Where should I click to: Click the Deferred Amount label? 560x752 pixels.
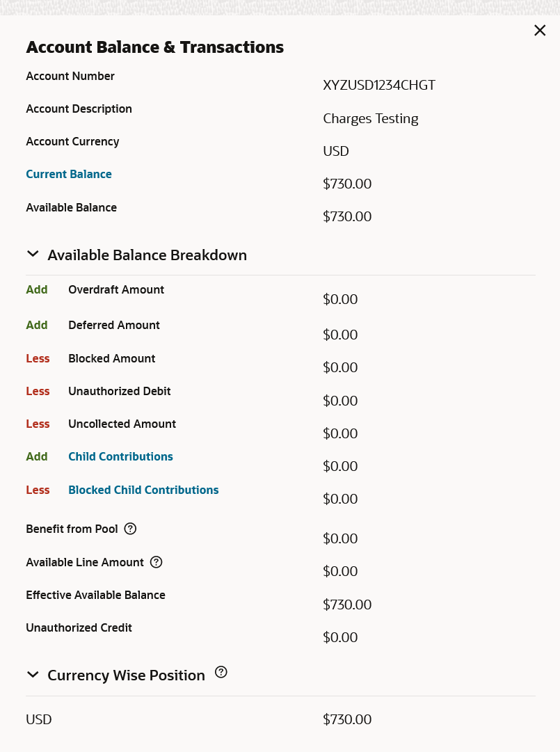pyautogui.click(x=114, y=326)
